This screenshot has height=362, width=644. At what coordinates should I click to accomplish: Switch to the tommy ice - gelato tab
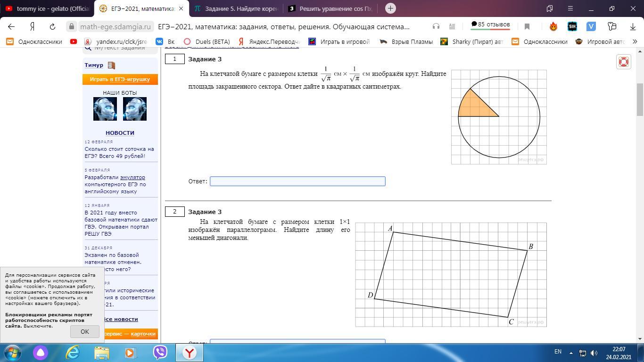pyautogui.click(x=47, y=8)
